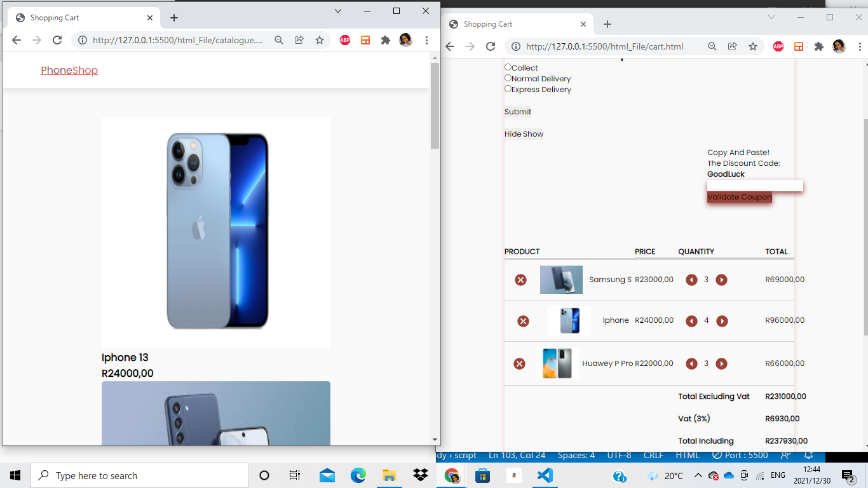Screen dimensions: 868x488
Task: Reload the catalogue window page
Action: (57, 40)
